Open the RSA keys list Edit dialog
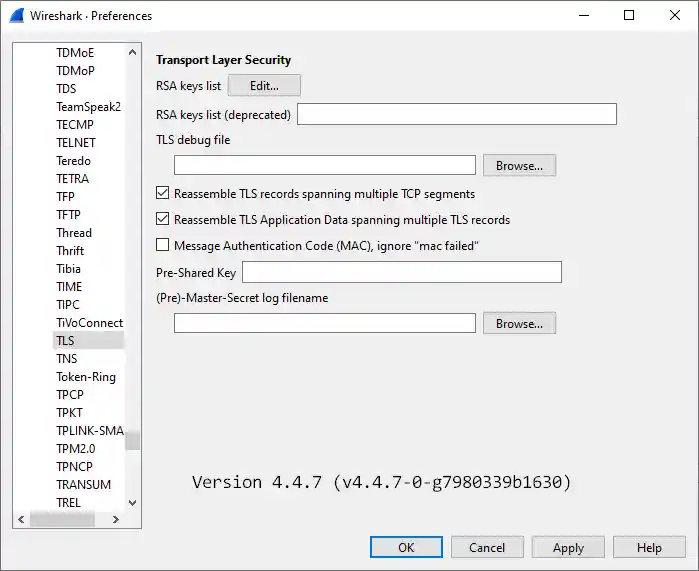 (x=264, y=86)
